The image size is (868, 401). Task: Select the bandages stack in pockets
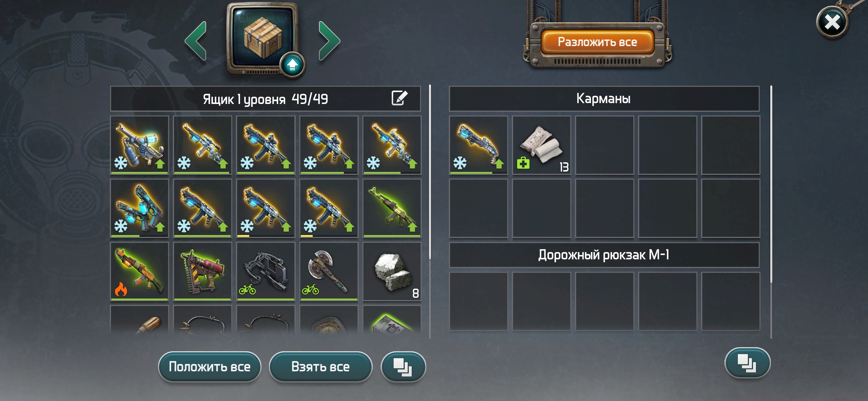[542, 145]
